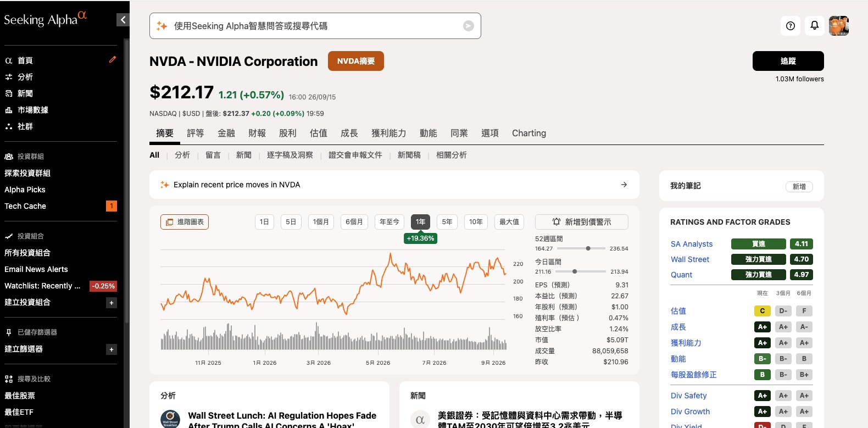Screen dimensions: 868x428
Task: Click 新增到價警示 alert button
Action: (582, 222)
